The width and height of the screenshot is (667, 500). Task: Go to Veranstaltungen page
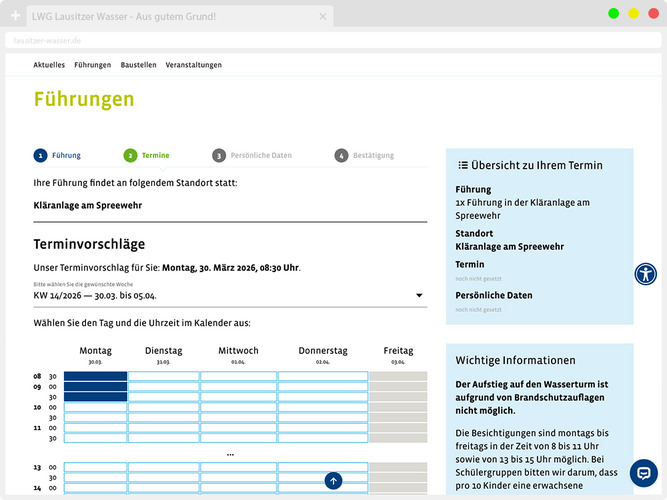click(x=194, y=65)
